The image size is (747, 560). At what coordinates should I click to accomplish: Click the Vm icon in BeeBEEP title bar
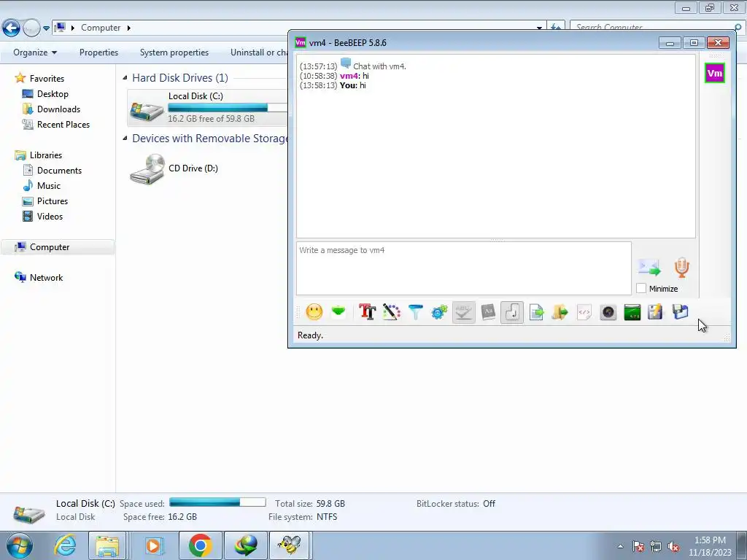(300, 42)
